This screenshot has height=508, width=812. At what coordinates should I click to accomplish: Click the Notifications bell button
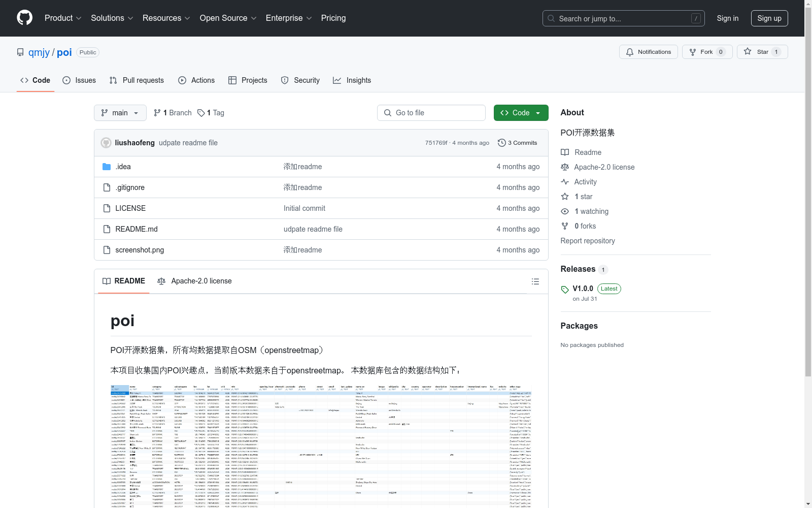648,52
